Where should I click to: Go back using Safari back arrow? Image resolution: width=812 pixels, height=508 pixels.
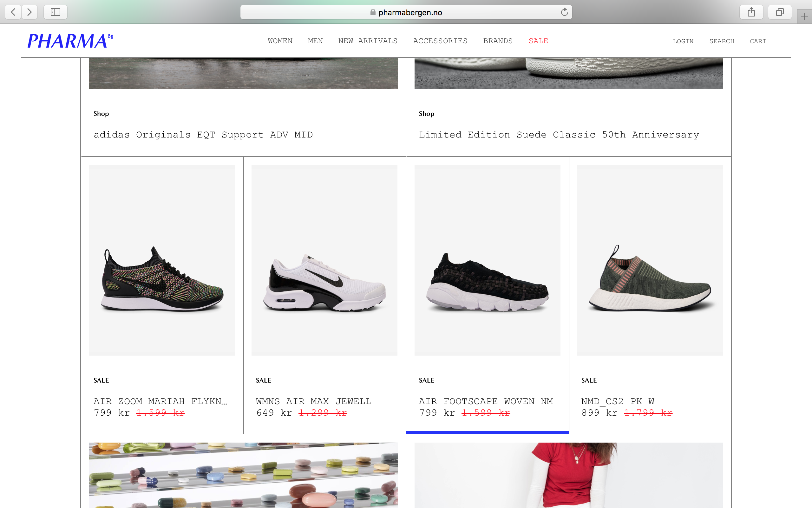[13, 12]
